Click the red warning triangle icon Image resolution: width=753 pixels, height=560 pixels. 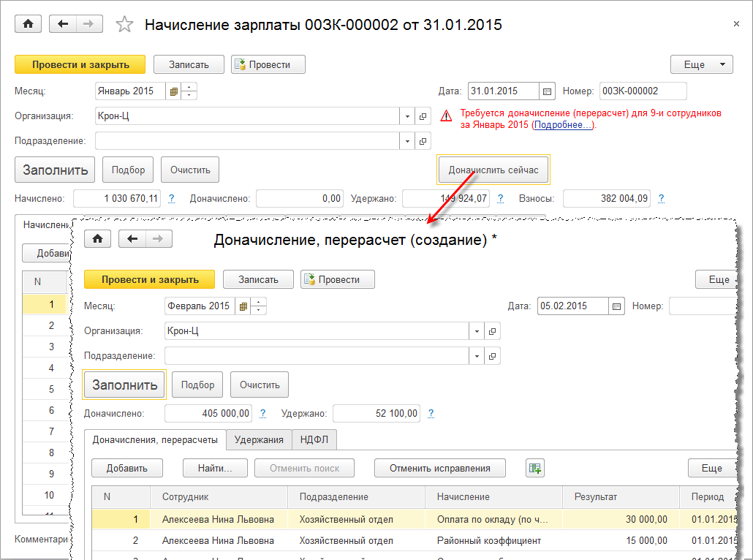(446, 116)
